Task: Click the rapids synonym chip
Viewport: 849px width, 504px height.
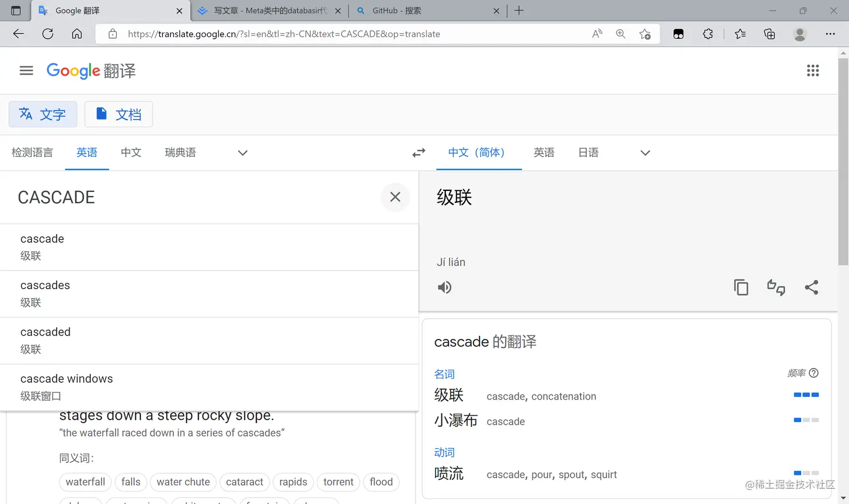Action: coord(293,482)
